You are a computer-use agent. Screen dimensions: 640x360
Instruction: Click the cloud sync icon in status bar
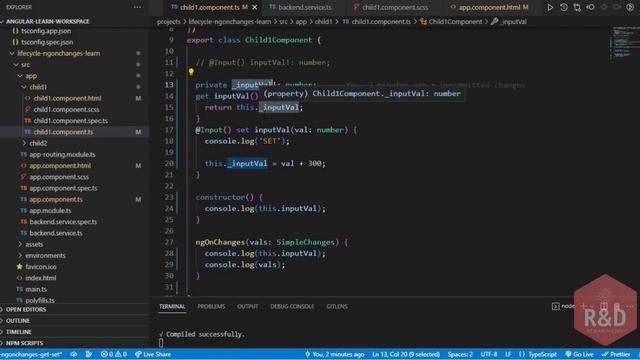tap(74, 354)
